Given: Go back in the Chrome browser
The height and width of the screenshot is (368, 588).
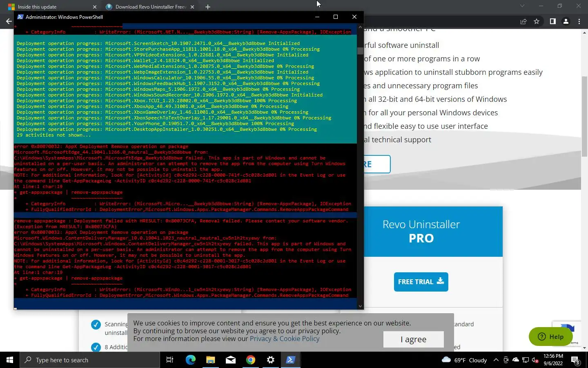Looking at the screenshot, I should [9, 21].
